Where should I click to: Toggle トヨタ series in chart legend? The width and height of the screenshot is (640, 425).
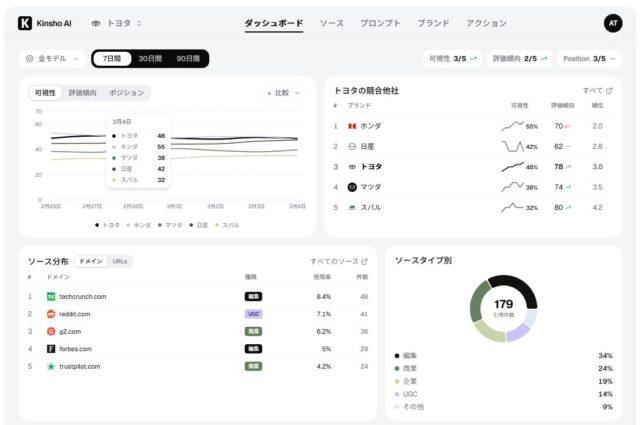pyautogui.click(x=107, y=225)
